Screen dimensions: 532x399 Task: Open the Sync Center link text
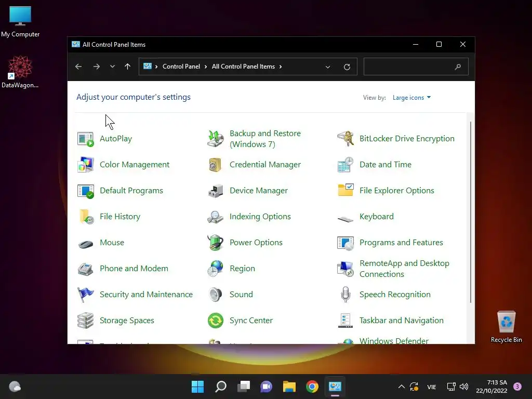tap(251, 321)
